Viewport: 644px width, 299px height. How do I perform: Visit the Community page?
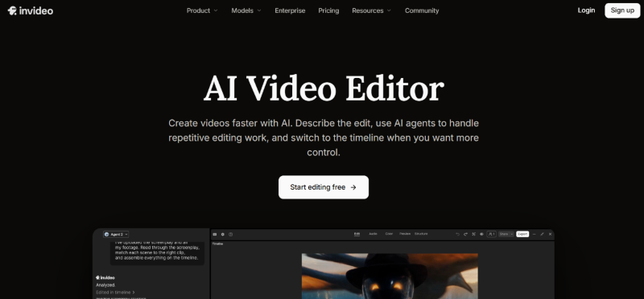pyautogui.click(x=422, y=10)
